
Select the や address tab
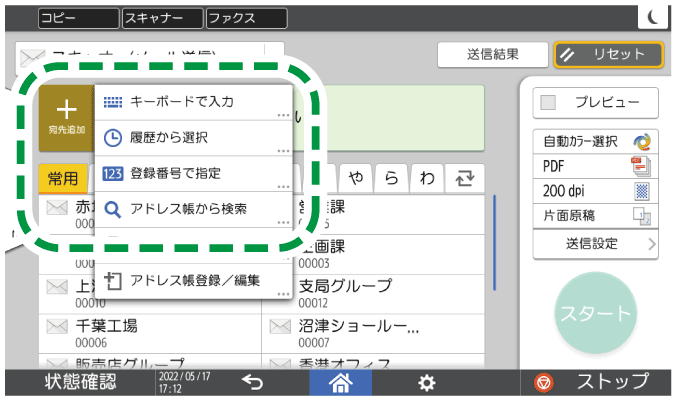(356, 178)
